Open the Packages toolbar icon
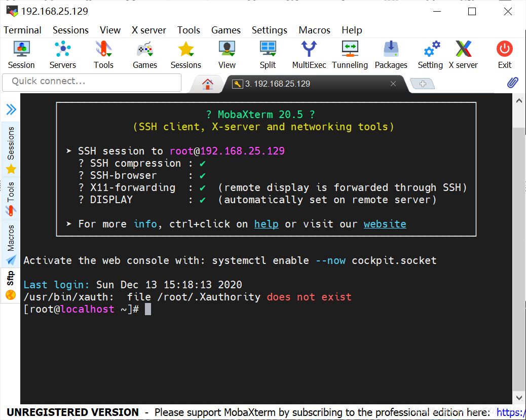The width and height of the screenshot is (526, 420). pyautogui.click(x=391, y=55)
